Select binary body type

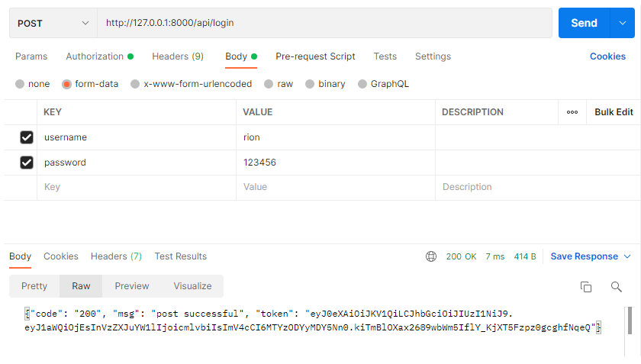310,84
